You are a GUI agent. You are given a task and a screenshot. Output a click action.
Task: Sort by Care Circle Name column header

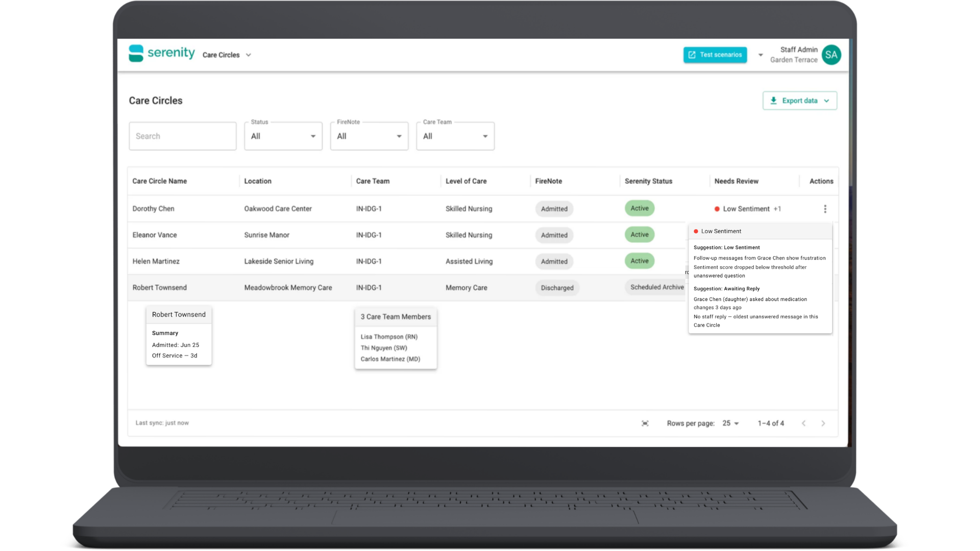coord(160,181)
